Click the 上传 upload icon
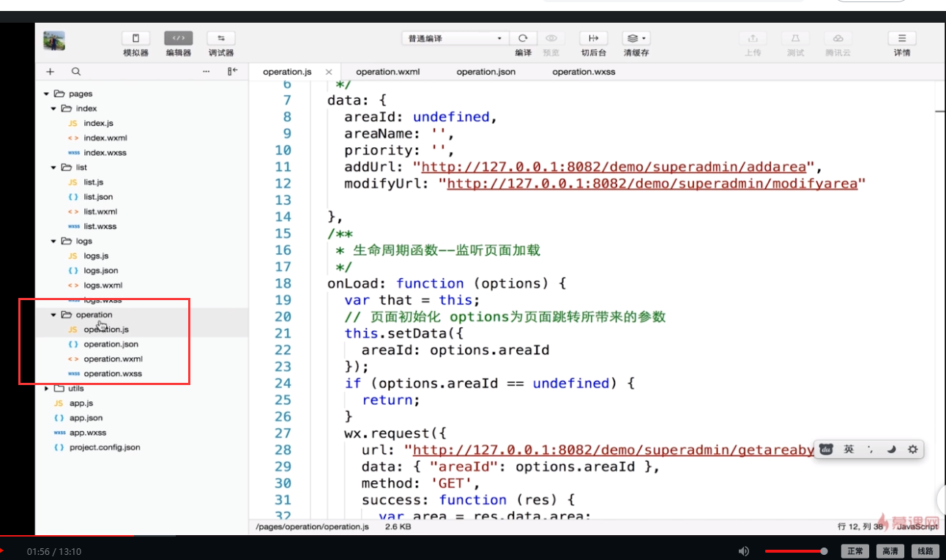The height and width of the screenshot is (560, 946). [x=753, y=38]
